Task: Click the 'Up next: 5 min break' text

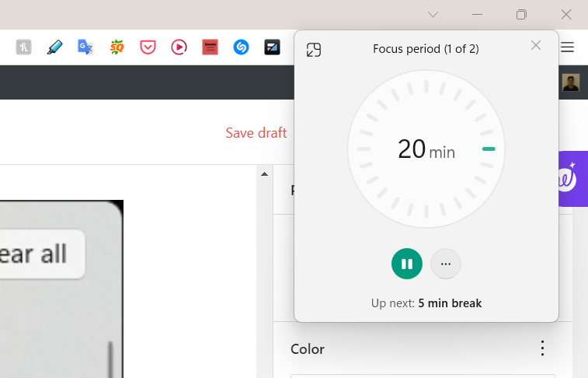Action: (x=426, y=303)
